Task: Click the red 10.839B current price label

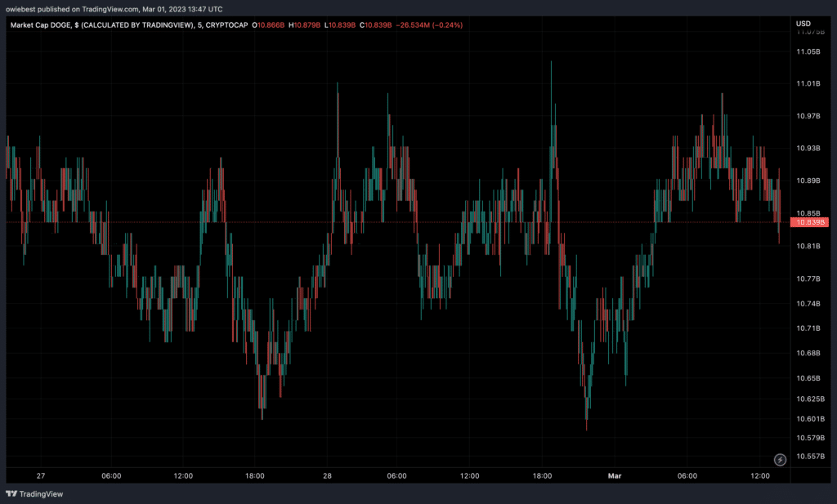Action: point(809,222)
